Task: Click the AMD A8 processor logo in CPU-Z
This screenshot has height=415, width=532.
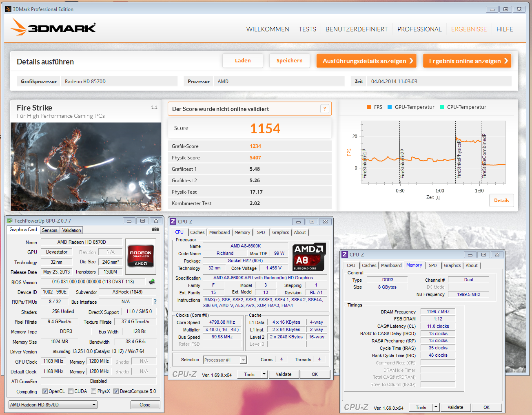Action: (x=308, y=257)
